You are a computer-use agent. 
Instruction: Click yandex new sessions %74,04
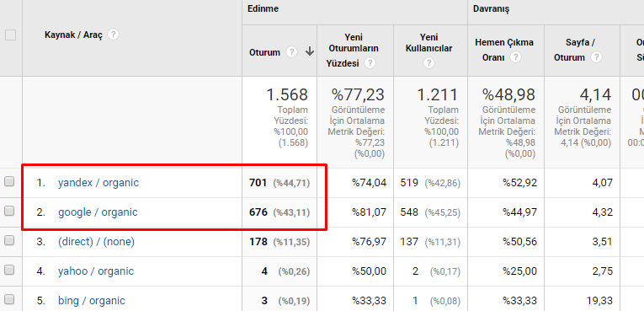pos(369,183)
